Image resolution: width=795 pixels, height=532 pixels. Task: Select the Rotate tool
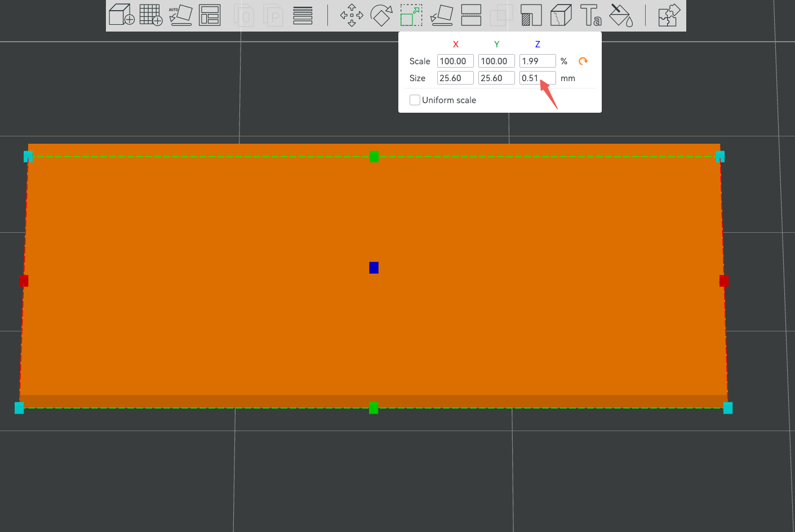point(381,15)
